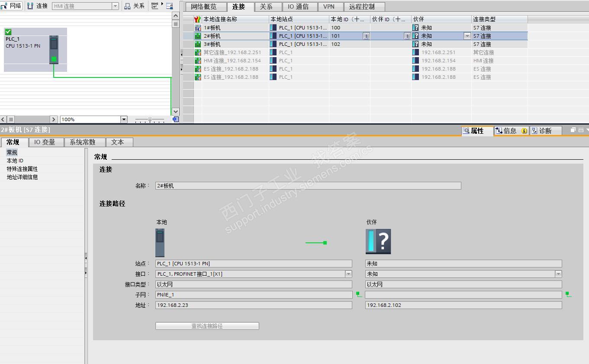Screen dimensions: 589x364
Task: Click the local ID 101 list button
Action: pyautogui.click(x=366, y=36)
